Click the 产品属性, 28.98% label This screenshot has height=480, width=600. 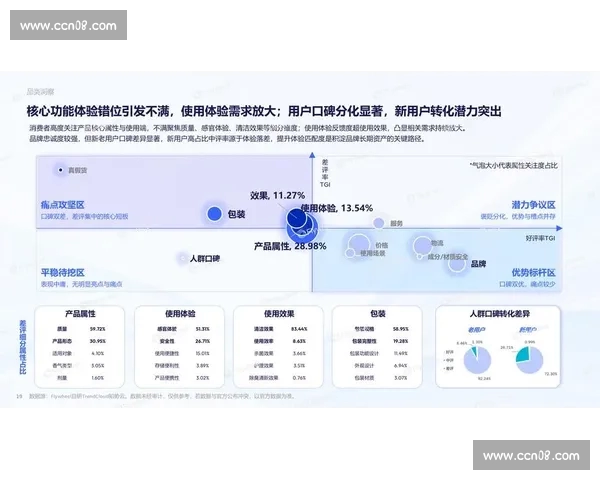pyautogui.click(x=290, y=246)
